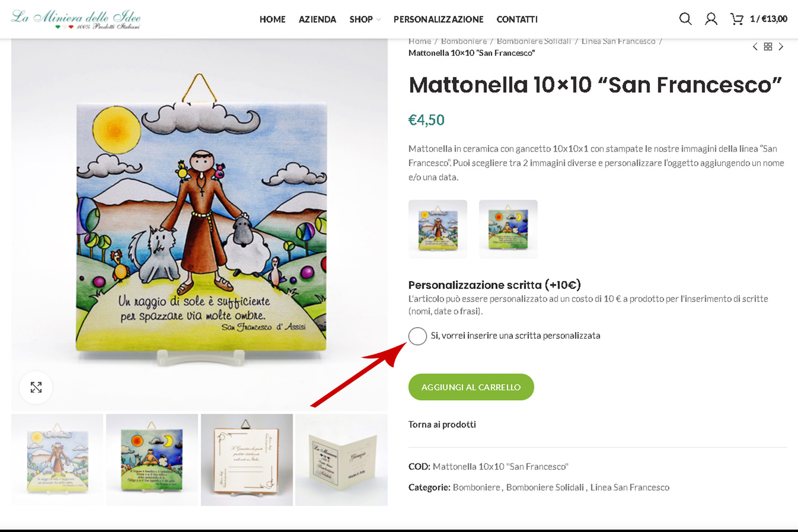Viewport: 798px width, 532px height.
Task: Enlarge the product image with the expand icon
Action: [36, 387]
